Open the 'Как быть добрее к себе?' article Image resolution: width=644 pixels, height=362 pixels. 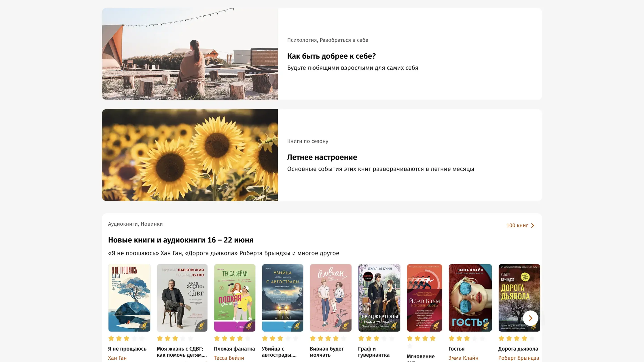[331, 56]
